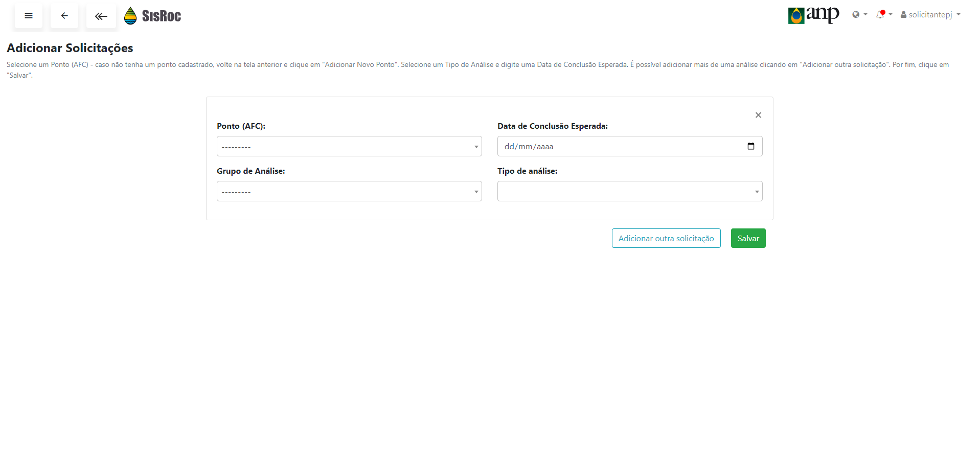The image size is (980, 464).
Task: Click the Adicionar Solicitações heading
Action: click(70, 48)
